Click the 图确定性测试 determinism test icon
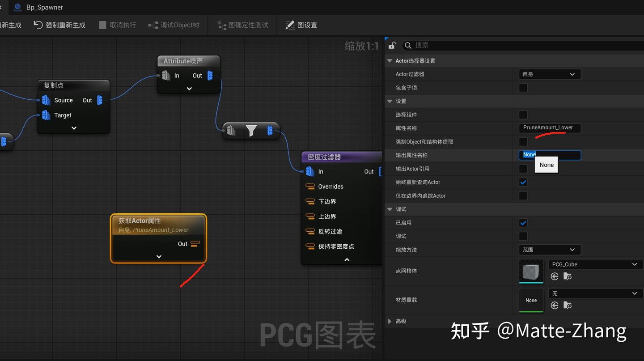The width and height of the screenshot is (644, 361). (x=222, y=25)
